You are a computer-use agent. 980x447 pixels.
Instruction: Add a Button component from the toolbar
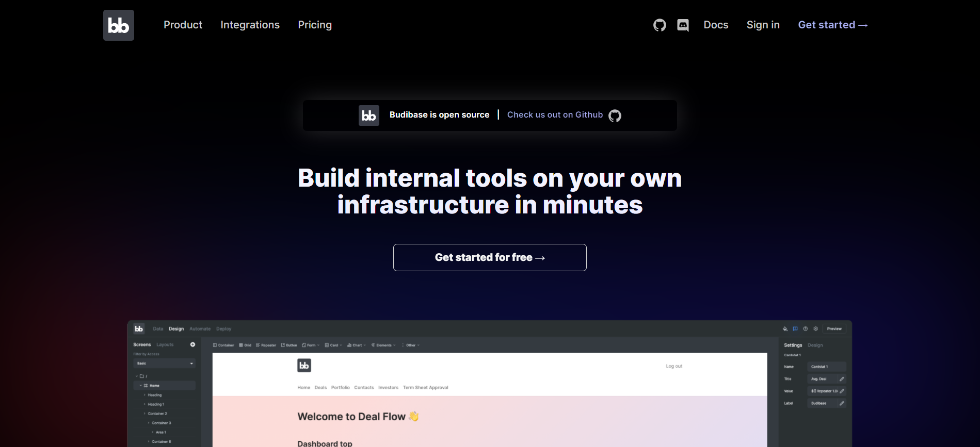[289, 345]
